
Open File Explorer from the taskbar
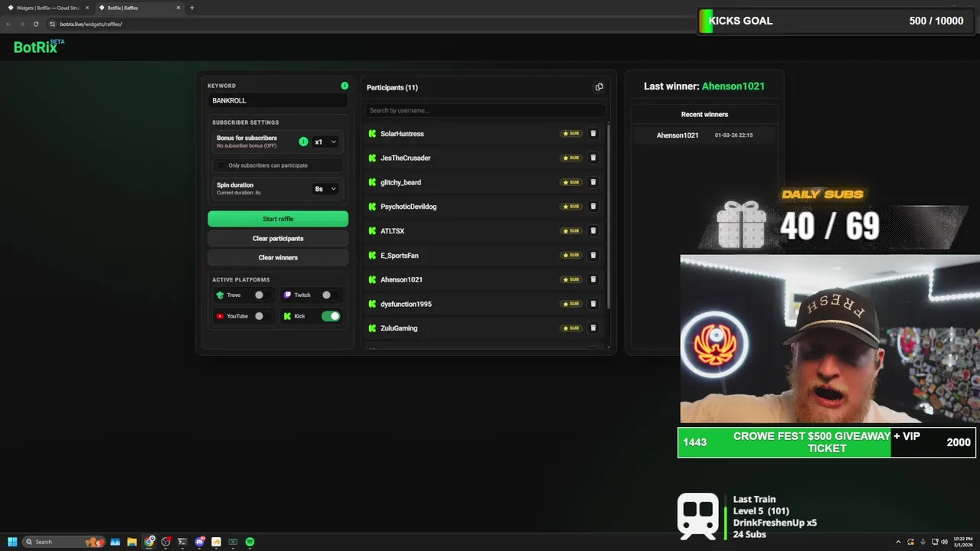click(x=132, y=542)
